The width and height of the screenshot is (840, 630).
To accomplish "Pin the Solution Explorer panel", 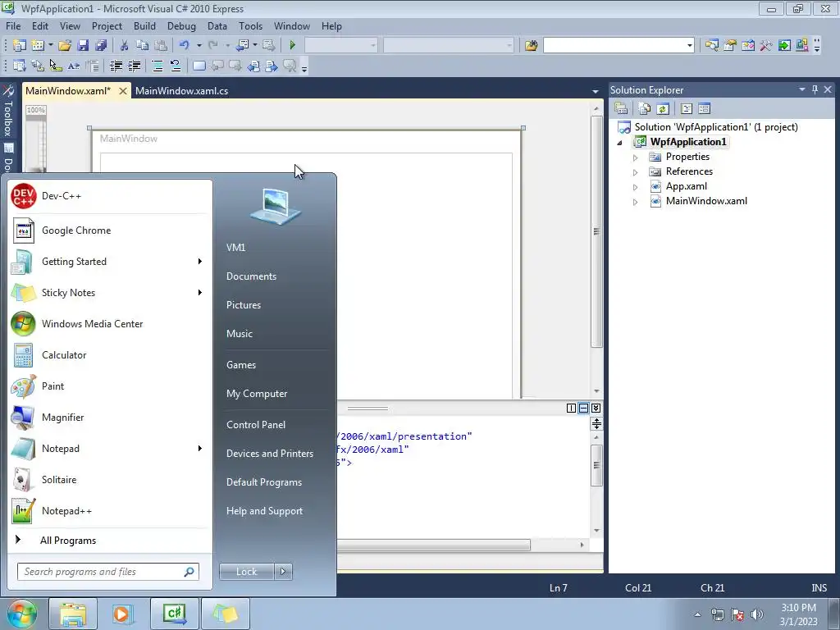I will (815, 89).
